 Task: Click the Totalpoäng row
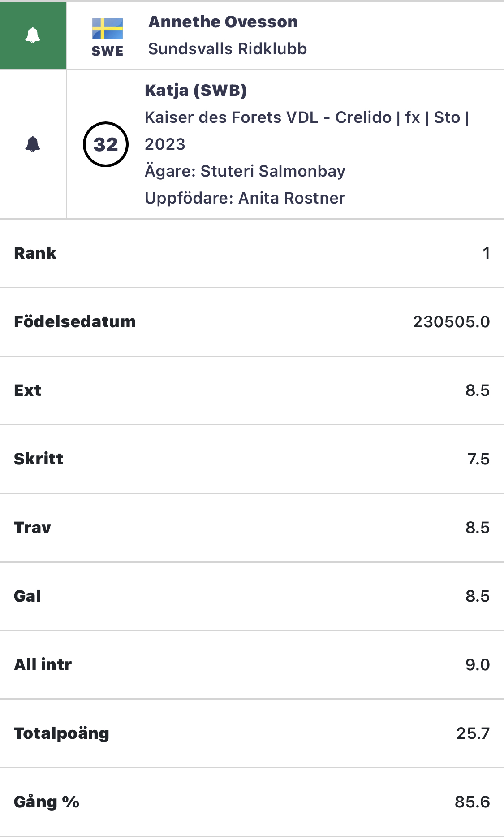click(x=252, y=733)
